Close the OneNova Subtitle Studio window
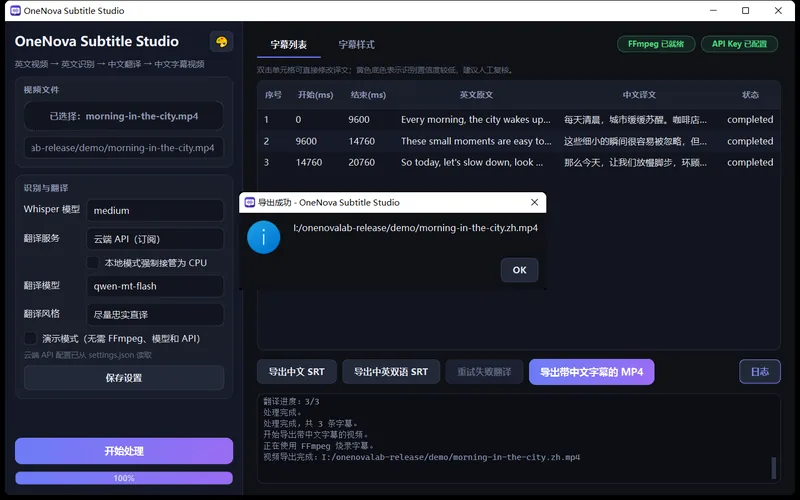 coord(778,11)
